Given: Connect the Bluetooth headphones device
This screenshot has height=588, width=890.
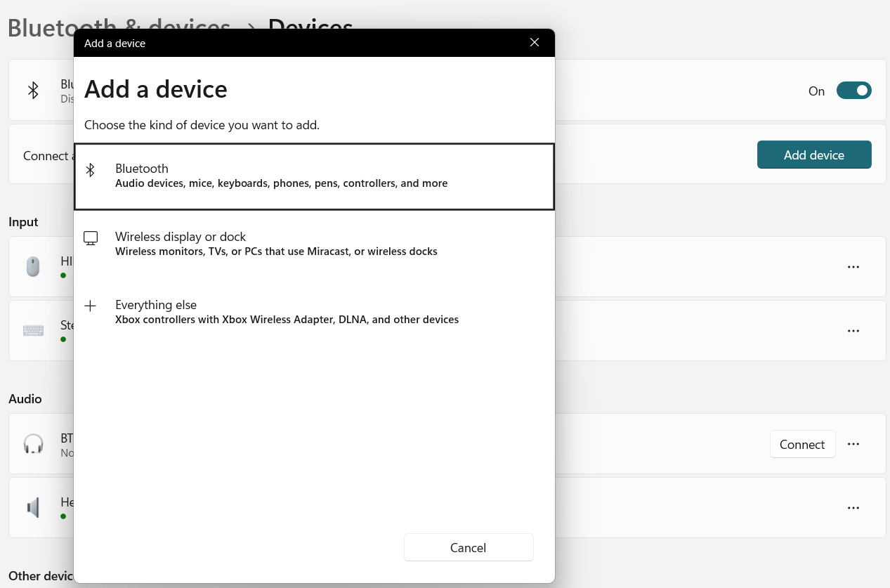Looking at the screenshot, I should (802, 444).
